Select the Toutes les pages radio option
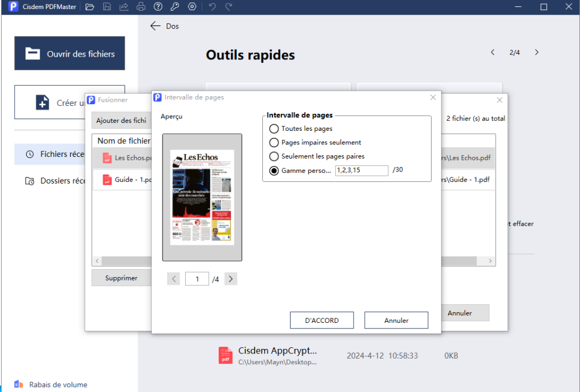Screen dimensions: 580x392 pyautogui.click(x=274, y=129)
